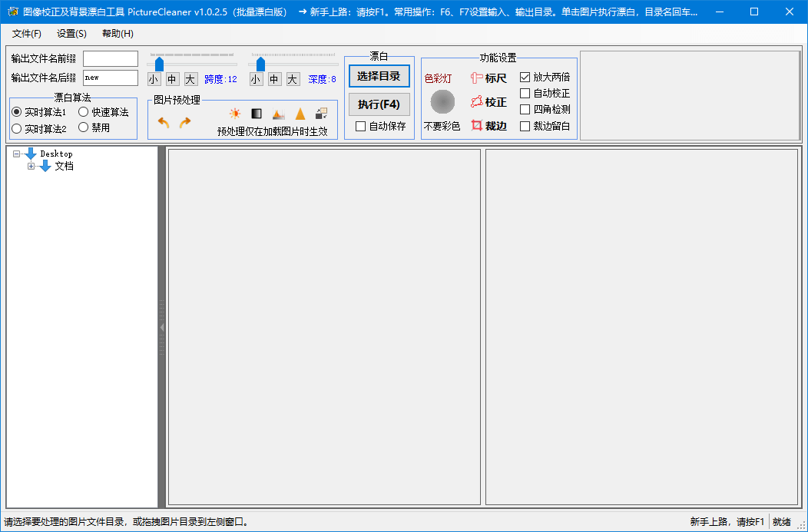Click the 裁边 crop tool
808x532 pixels.
click(489, 125)
